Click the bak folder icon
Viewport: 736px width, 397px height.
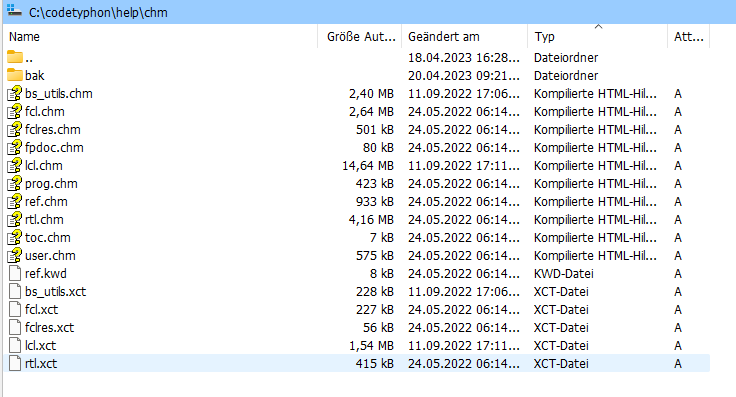click(x=15, y=75)
